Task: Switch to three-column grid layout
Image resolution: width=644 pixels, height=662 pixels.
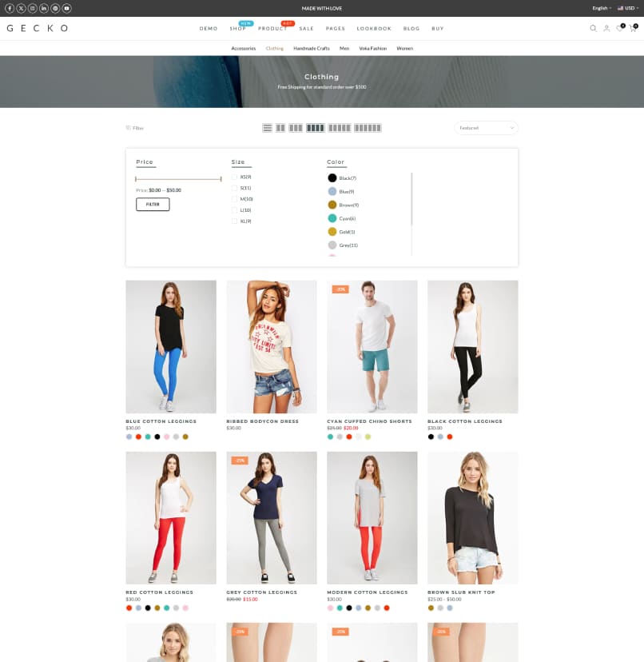Action: (x=296, y=128)
